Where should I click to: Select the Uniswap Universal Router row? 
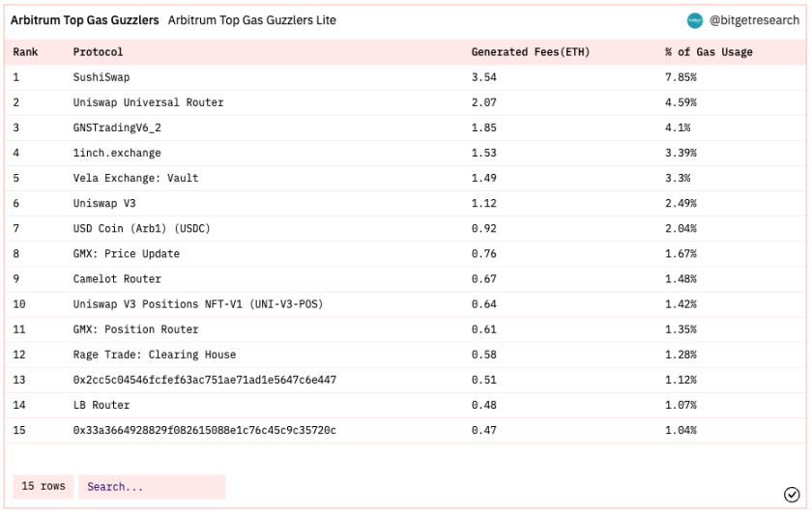pyautogui.click(x=405, y=102)
